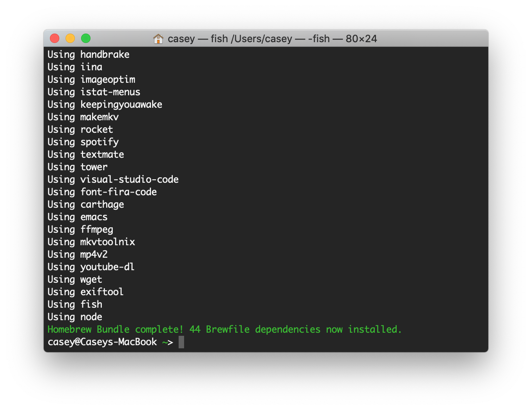
Task: Select the 'font-fira-code' entry
Action: 118,192
